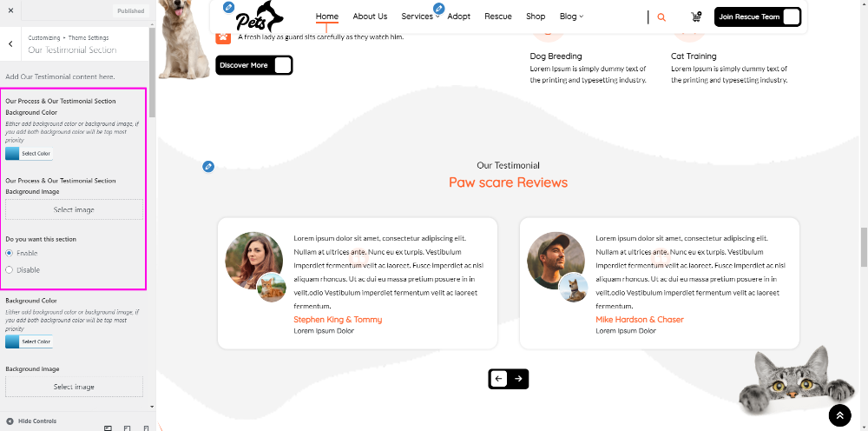The image size is (868, 431).
Task: Click the edit pencil near the Services menu
Action: 438,9
